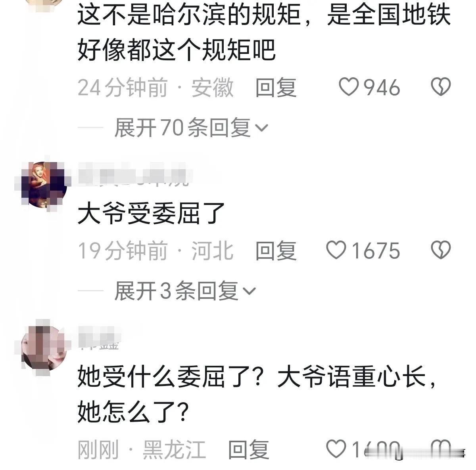Select the comment text 大爷受委屈了
The image size is (476, 470).
click(151, 214)
